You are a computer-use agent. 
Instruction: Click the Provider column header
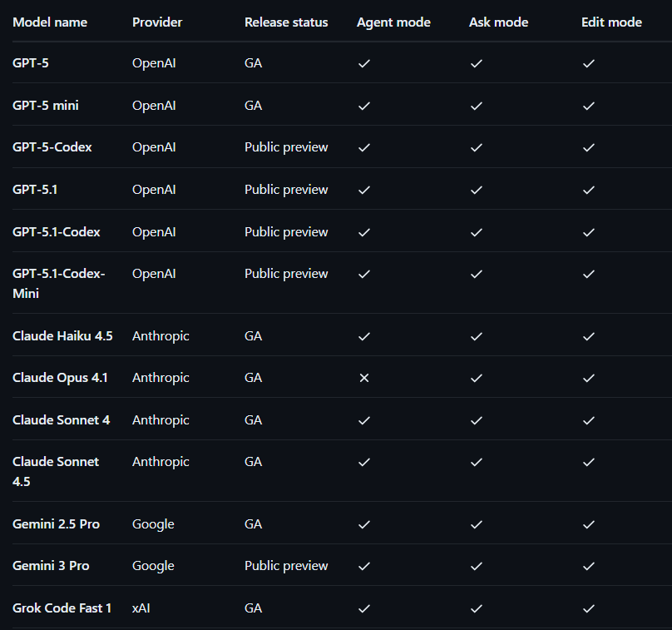tap(156, 22)
